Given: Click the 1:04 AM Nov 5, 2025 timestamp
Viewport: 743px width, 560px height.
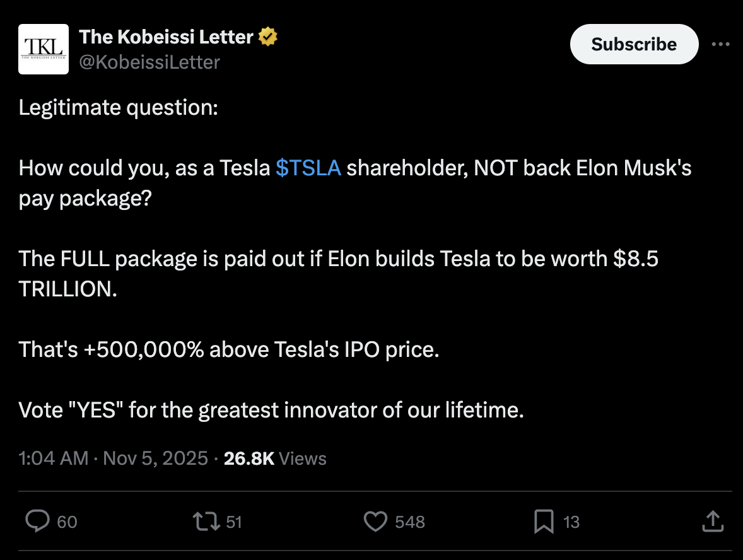Looking at the screenshot, I should (x=114, y=458).
